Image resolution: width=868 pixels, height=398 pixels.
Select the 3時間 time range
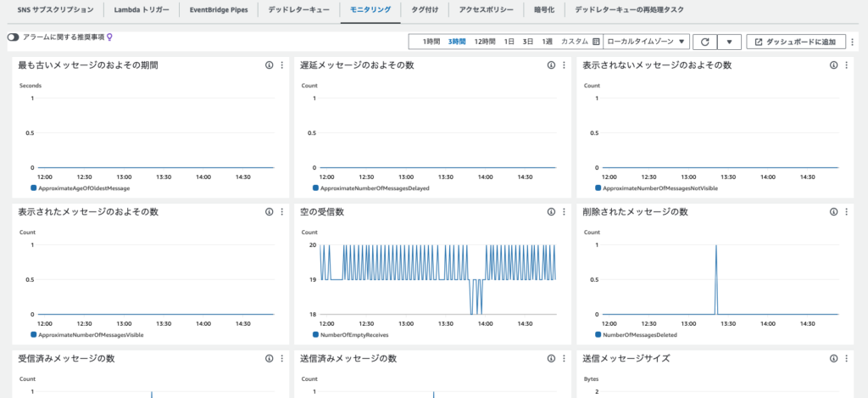click(457, 42)
